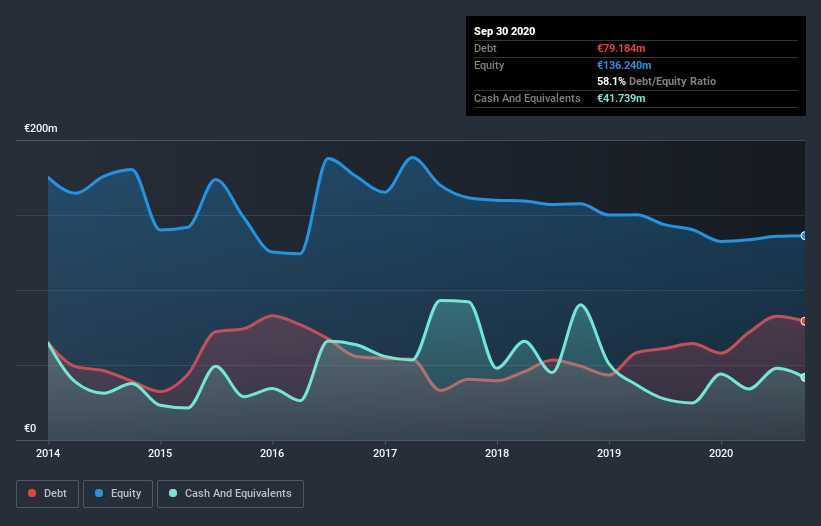Image resolution: width=821 pixels, height=526 pixels.
Task: Click the 2020 x-axis label
Action: click(721, 453)
